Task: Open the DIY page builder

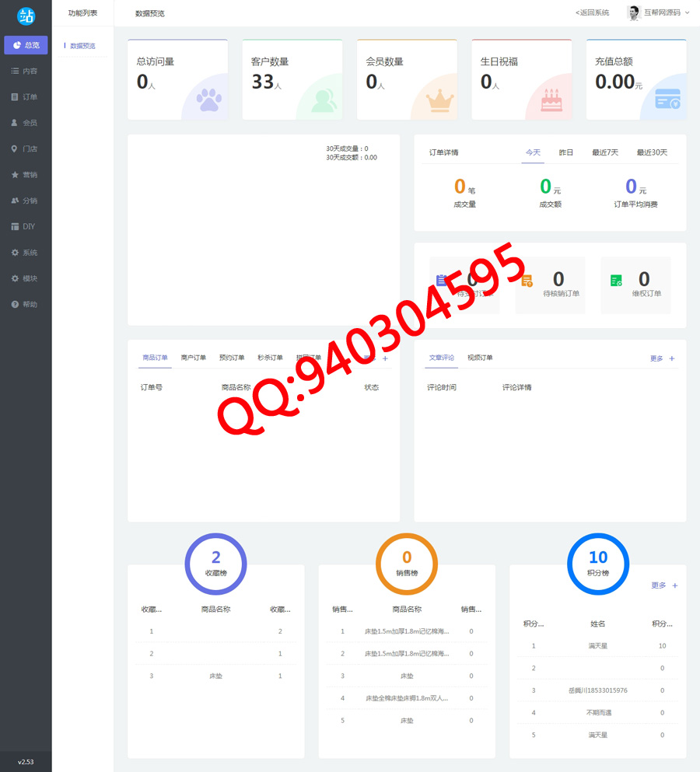Action: click(26, 226)
